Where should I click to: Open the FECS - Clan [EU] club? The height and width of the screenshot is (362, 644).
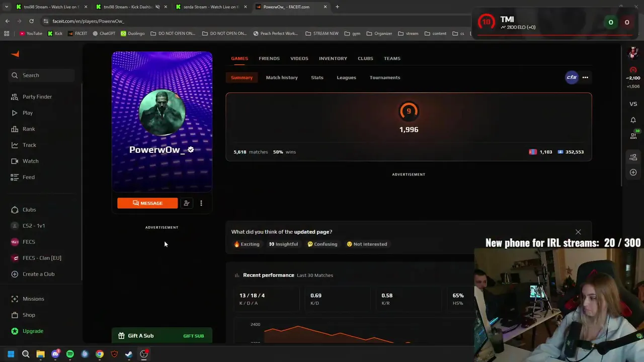pyautogui.click(x=41, y=258)
